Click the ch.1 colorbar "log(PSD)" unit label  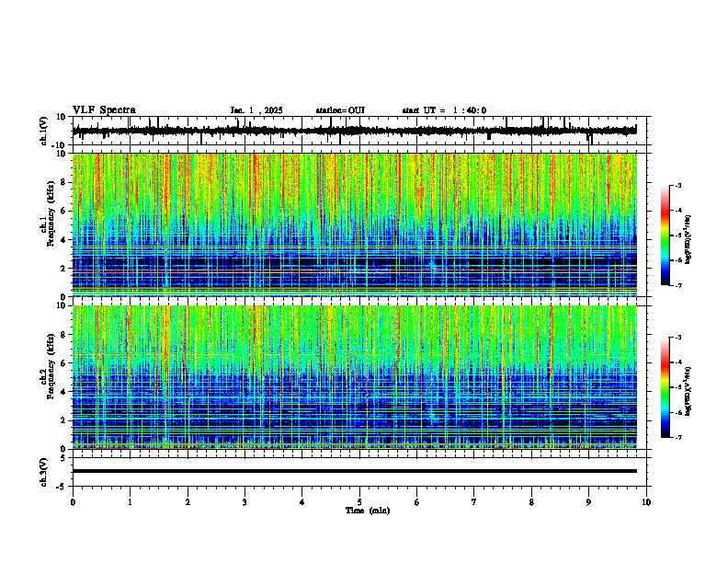(688, 240)
